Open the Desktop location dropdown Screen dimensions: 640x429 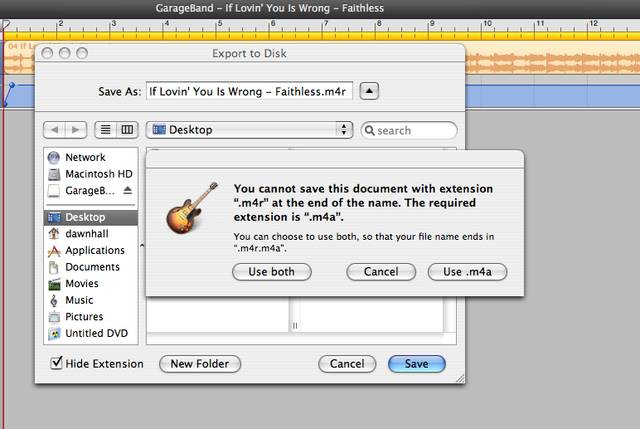(249, 130)
